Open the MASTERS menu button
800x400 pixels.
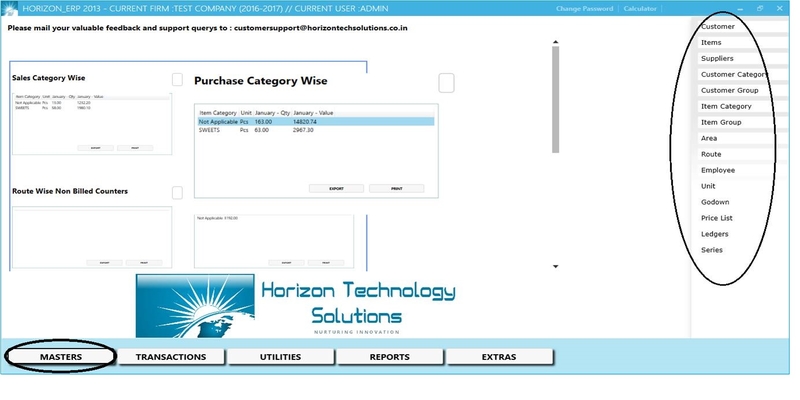[x=61, y=357]
